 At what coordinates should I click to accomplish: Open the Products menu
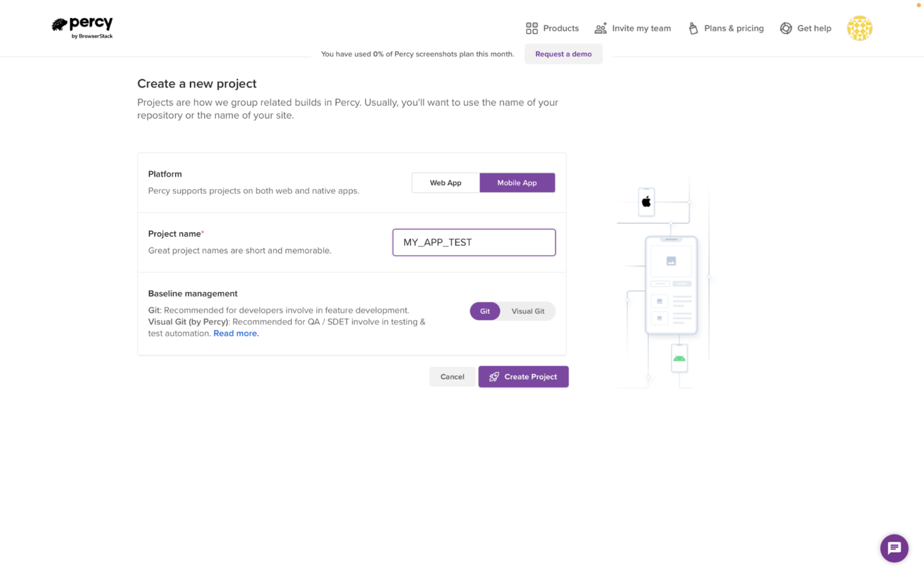click(552, 28)
